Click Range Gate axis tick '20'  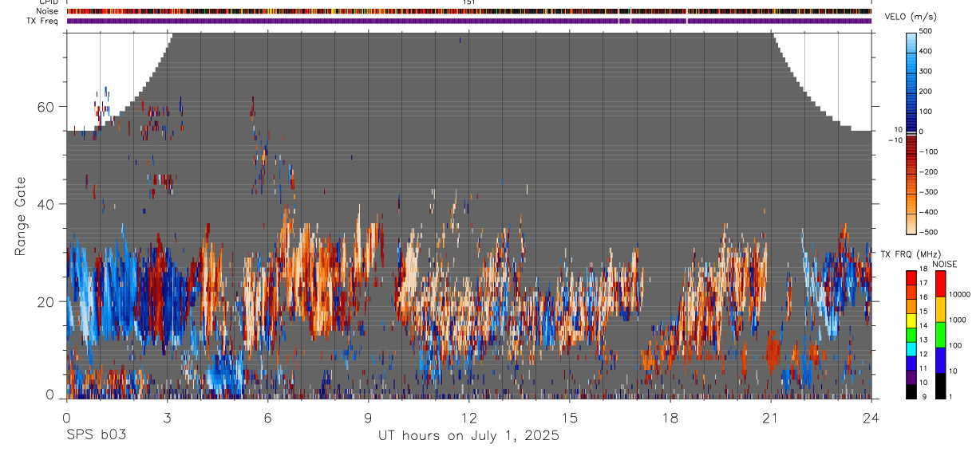click(45, 301)
